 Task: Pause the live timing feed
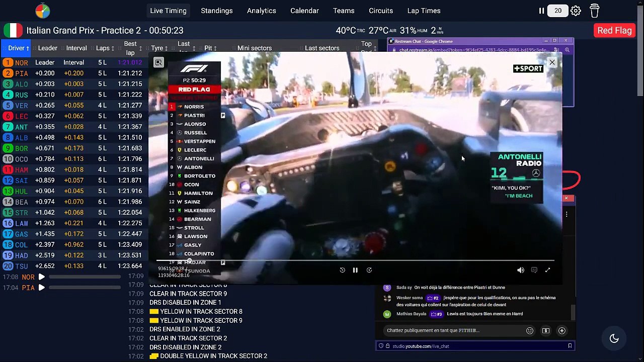(x=541, y=11)
